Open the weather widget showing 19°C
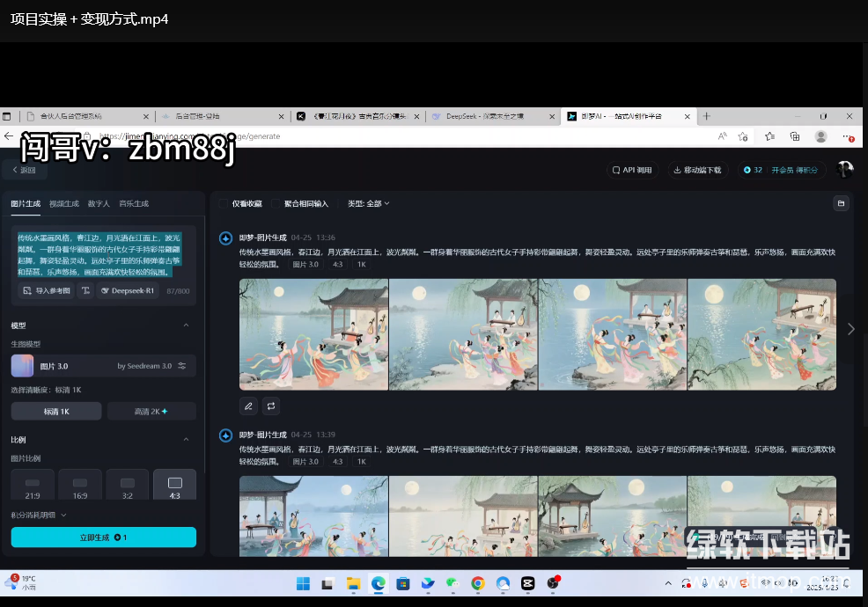The image size is (868, 607). click(x=21, y=582)
